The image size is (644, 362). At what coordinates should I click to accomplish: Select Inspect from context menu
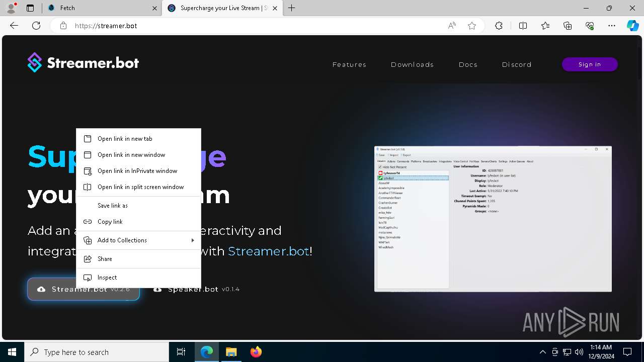tap(138, 278)
